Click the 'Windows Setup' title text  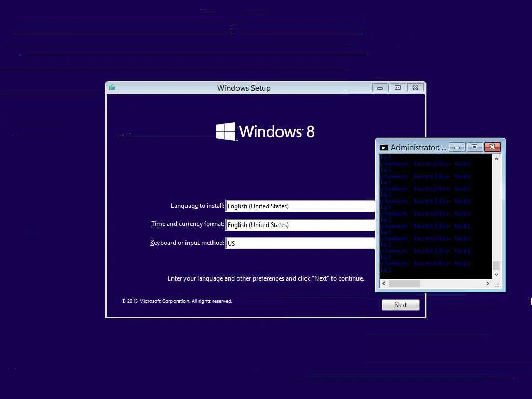(x=244, y=88)
